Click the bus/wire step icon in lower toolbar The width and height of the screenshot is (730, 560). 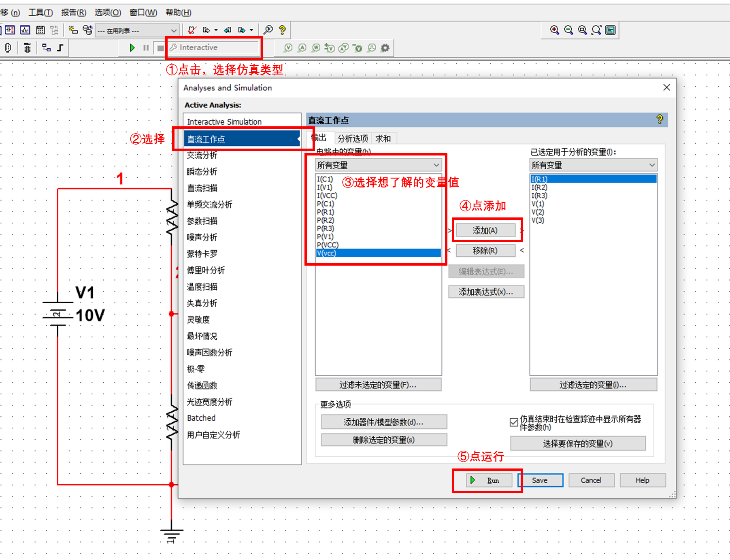click(x=60, y=48)
